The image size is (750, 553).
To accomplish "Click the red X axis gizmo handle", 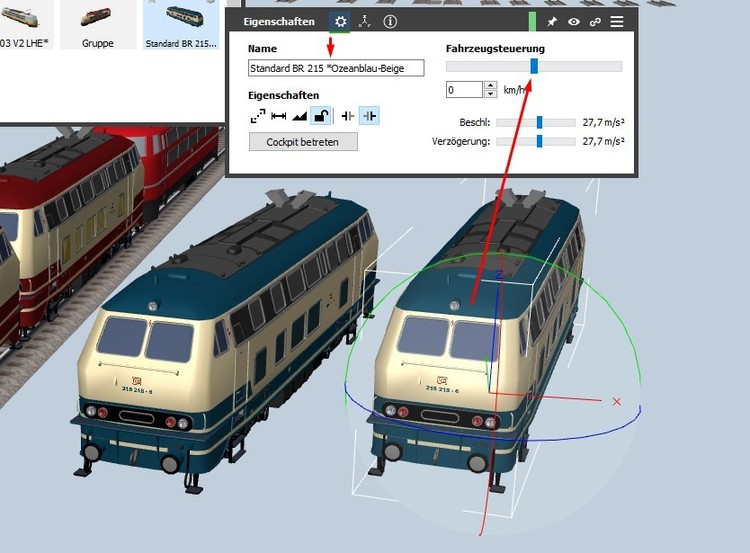I will point(617,401).
